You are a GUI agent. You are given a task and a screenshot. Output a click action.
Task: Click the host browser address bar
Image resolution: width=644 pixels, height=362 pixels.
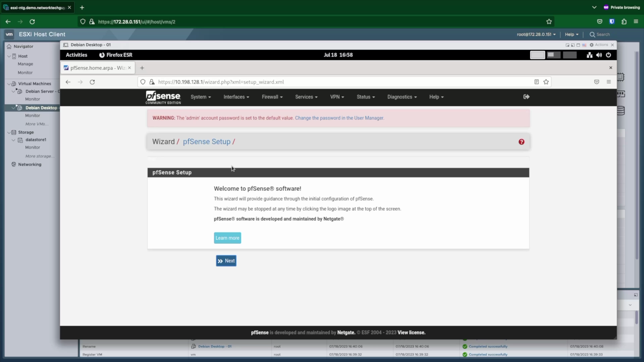tap(315, 22)
